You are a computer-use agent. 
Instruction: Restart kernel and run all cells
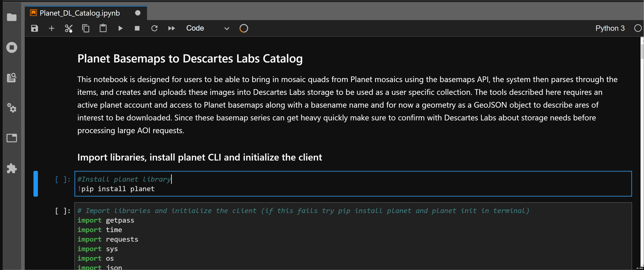point(172,28)
